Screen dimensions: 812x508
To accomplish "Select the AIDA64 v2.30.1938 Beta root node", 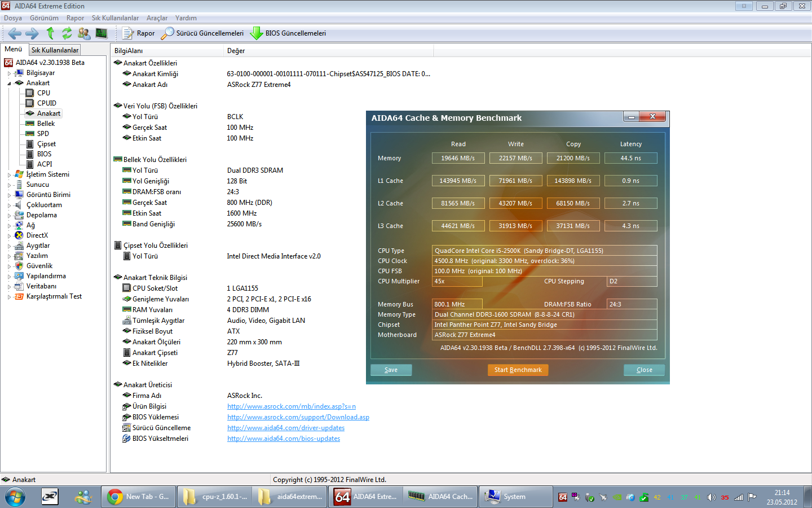I will pos(50,63).
